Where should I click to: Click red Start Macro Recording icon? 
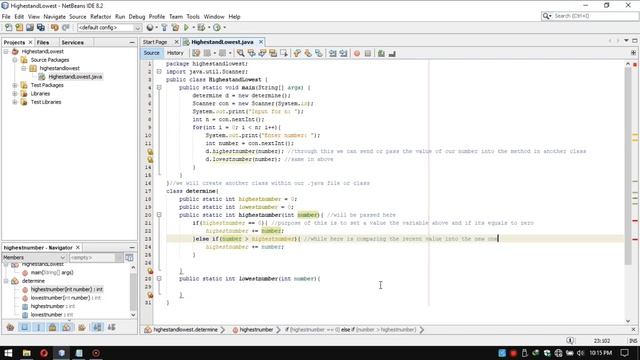[357, 53]
